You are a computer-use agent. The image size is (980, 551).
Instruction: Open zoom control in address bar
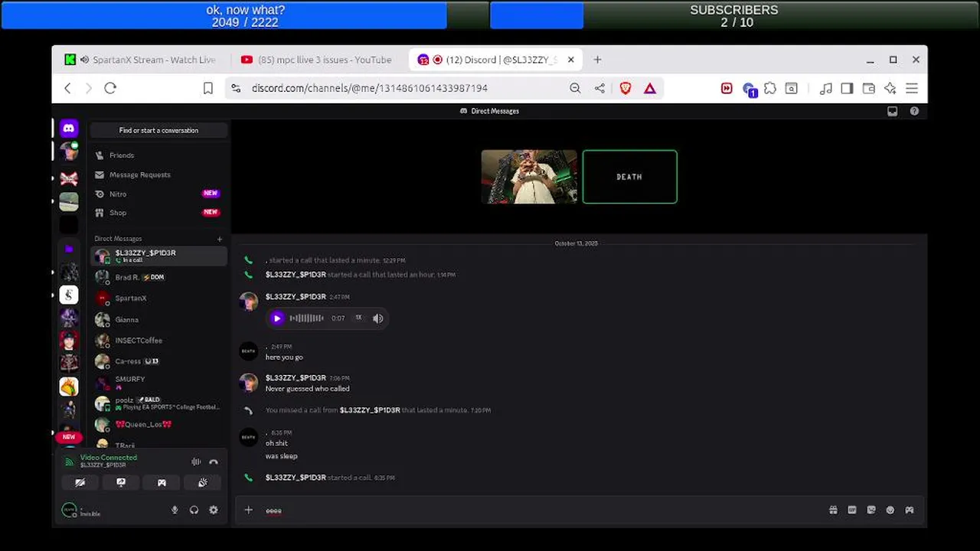click(575, 88)
